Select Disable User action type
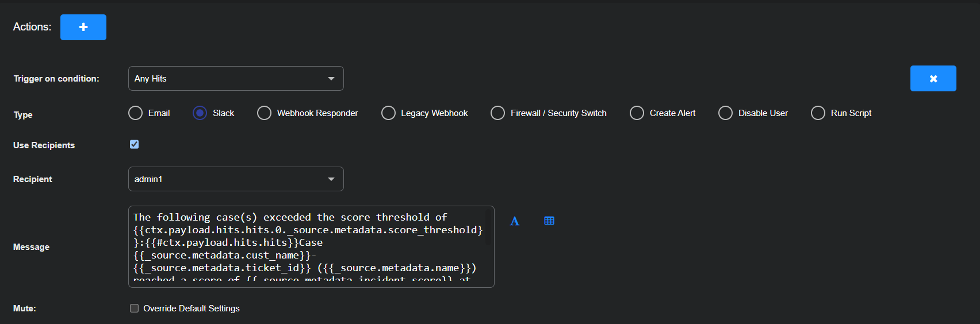 click(x=726, y=113)
